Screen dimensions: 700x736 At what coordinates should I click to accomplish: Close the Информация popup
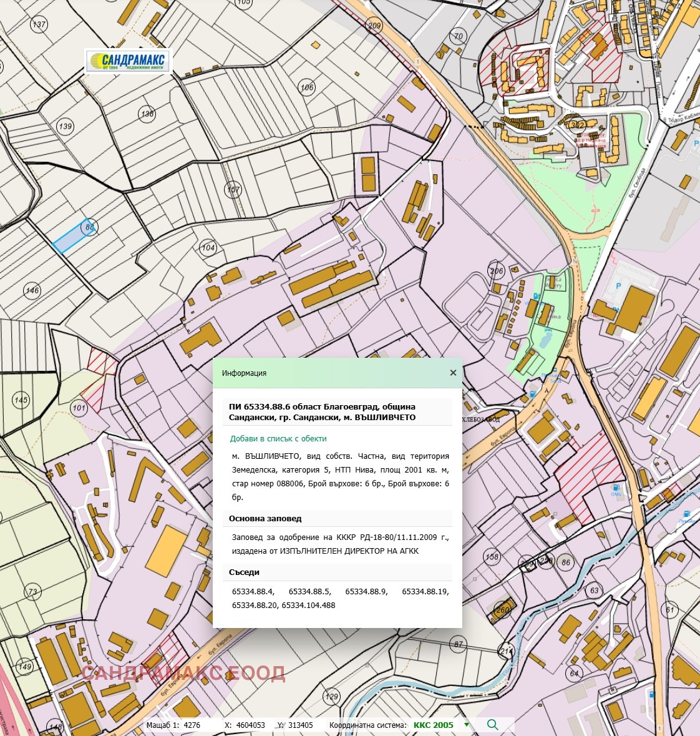click(453, 372)
